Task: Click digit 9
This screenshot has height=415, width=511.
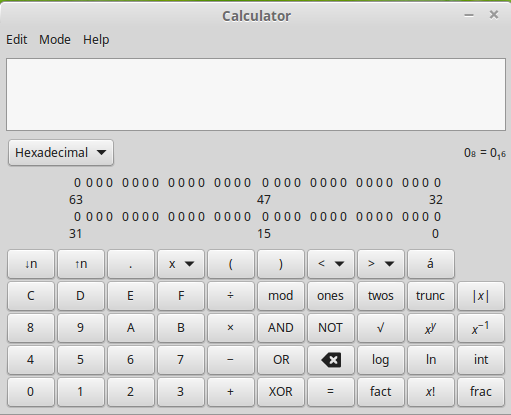Action: pyautogui.click(x=81, y=328)
